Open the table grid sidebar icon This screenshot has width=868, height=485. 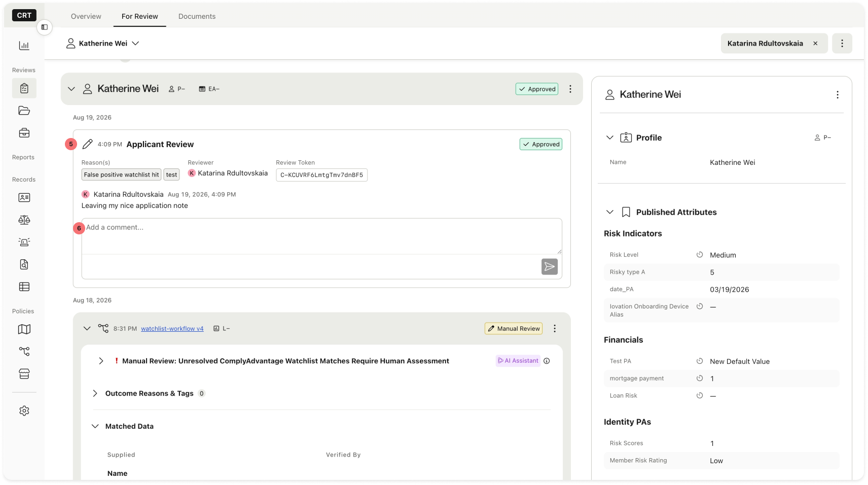[24, 287]
